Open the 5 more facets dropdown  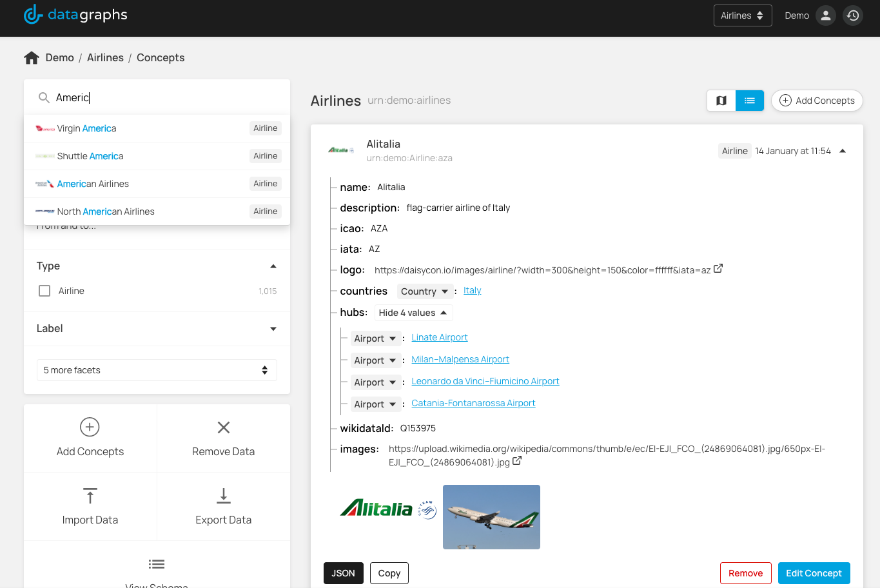tap(157, 370)
